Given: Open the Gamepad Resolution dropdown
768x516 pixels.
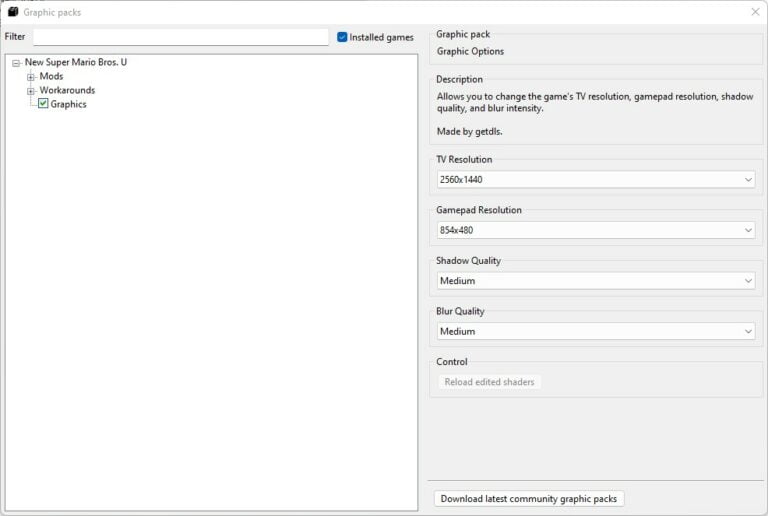Looking at the screenshot, I should (596, 230).
